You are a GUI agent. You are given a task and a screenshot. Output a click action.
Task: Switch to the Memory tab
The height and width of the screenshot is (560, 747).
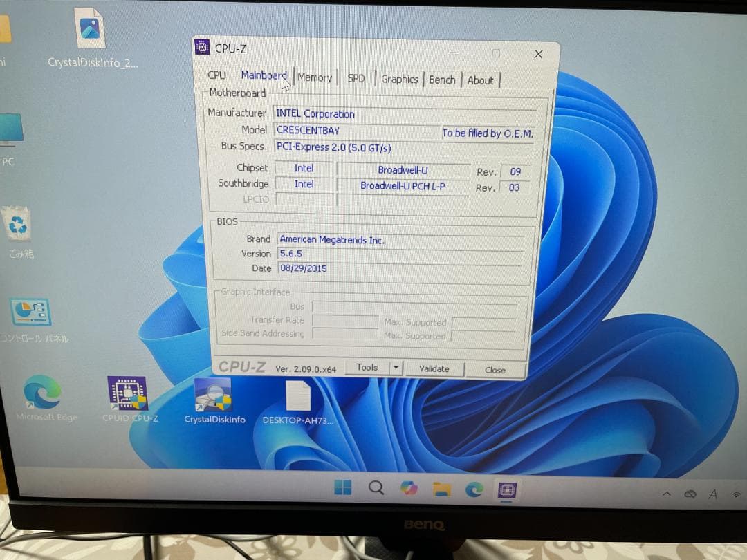click(x=315, y=77)
